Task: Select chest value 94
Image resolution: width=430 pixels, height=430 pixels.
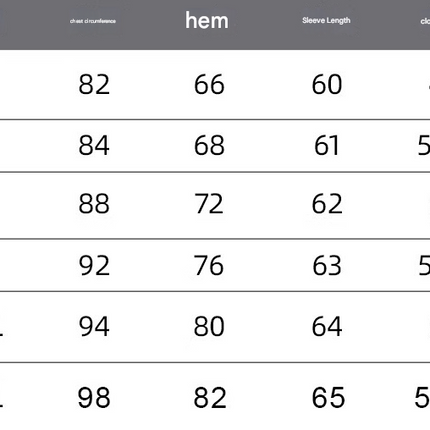Action: coord(94,326)
